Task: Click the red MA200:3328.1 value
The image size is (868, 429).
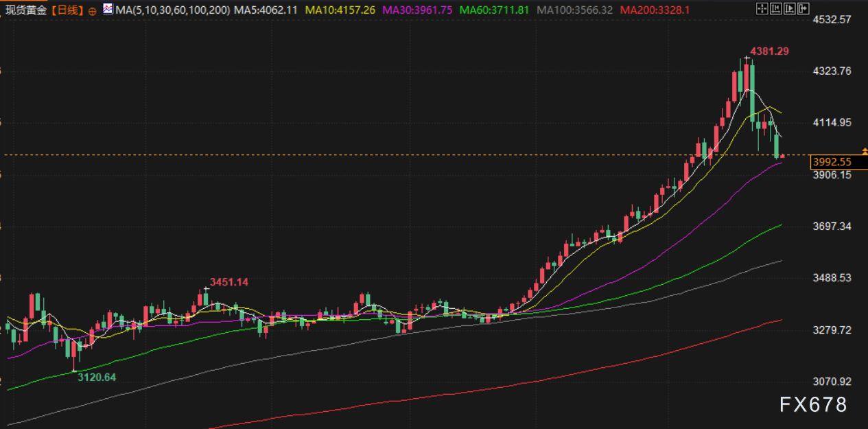Action: click(x=654, y=10)
